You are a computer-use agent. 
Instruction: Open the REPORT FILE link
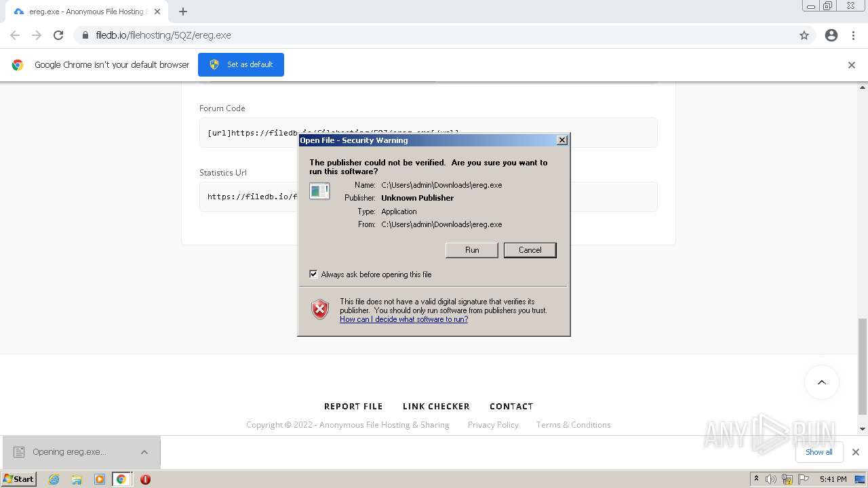tap(353, 406)
